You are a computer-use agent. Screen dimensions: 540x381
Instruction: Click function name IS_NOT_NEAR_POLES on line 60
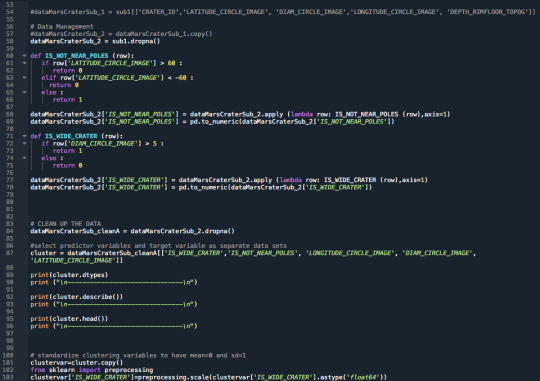pyautogui.click(x=76, y=56)
